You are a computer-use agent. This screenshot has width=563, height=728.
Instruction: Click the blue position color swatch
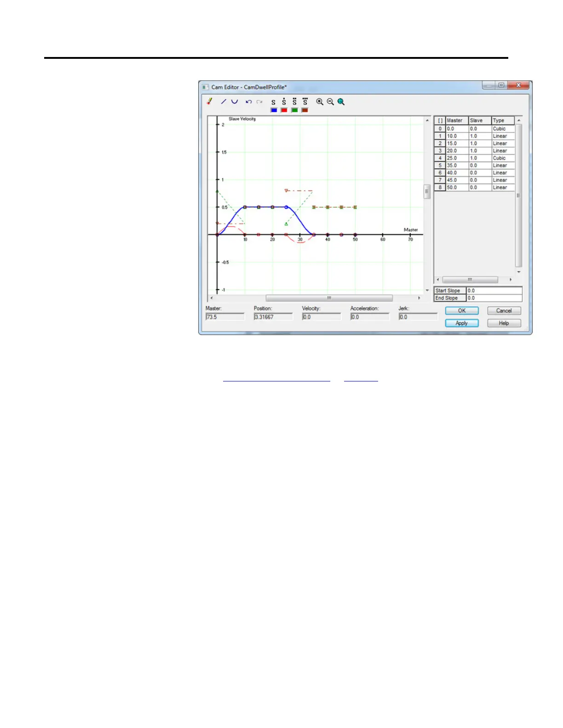(274, 110)
